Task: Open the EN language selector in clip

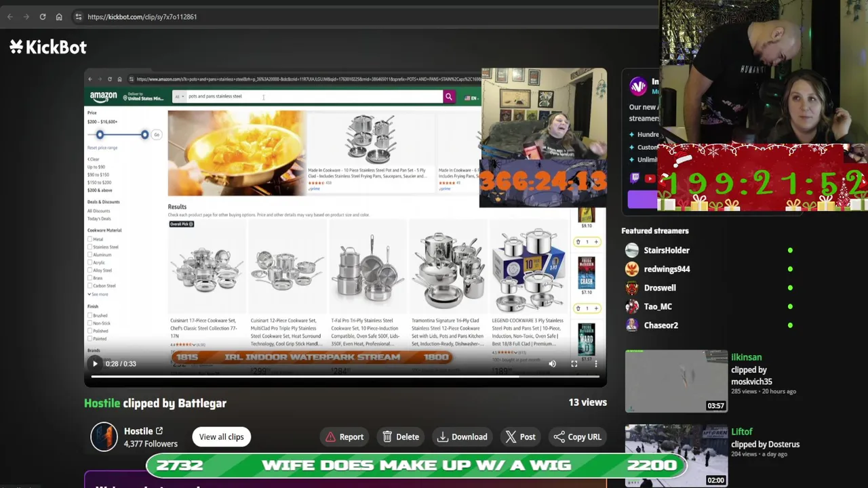Action: click(x=471, y=98)
